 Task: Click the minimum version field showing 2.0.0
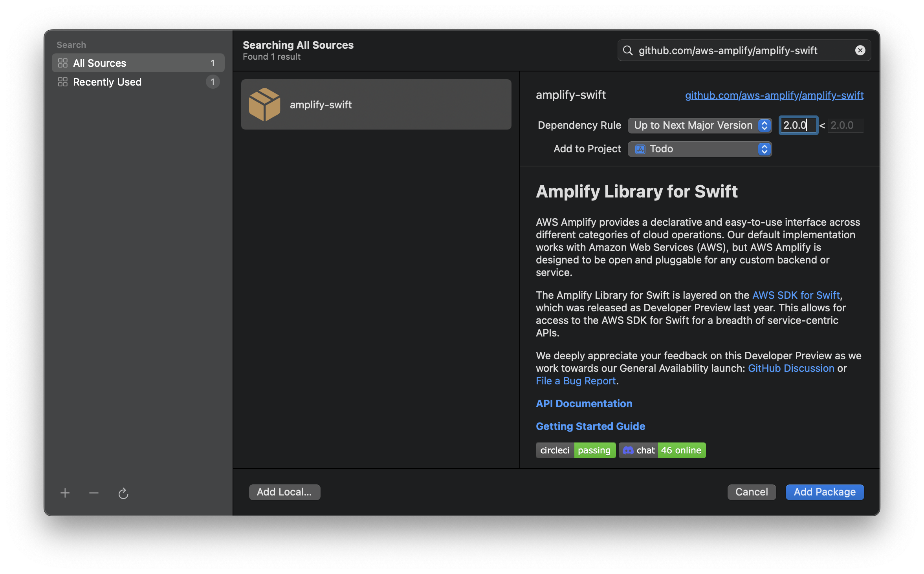pyautogui.click(x=798, y=125)
